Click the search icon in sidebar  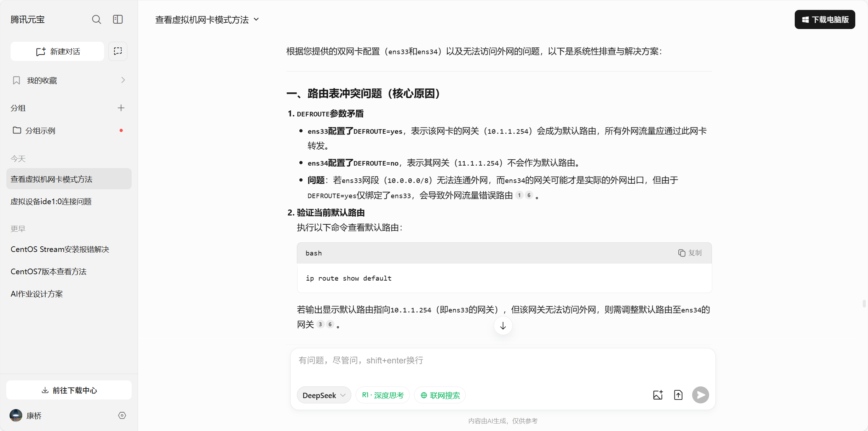coord(96,19)
